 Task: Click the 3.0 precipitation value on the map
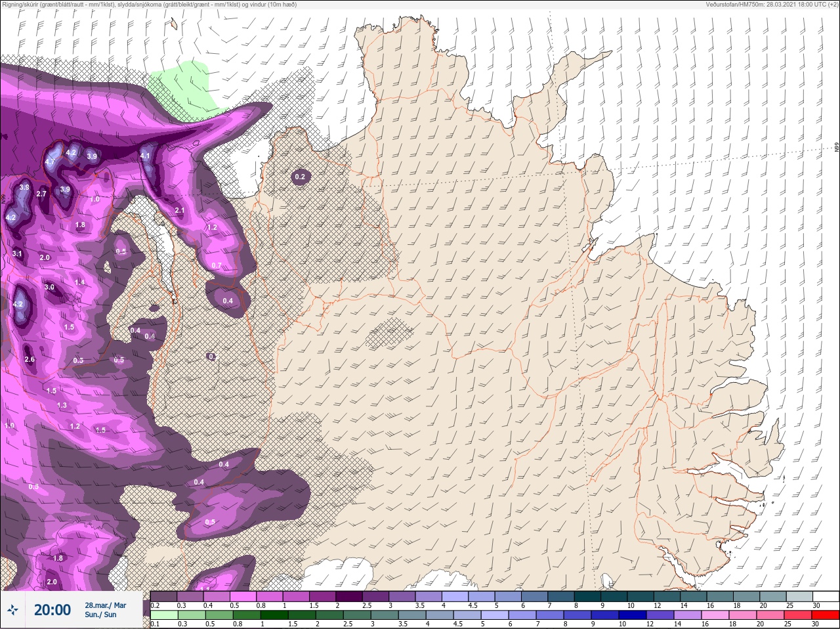(x=49, y=287)
